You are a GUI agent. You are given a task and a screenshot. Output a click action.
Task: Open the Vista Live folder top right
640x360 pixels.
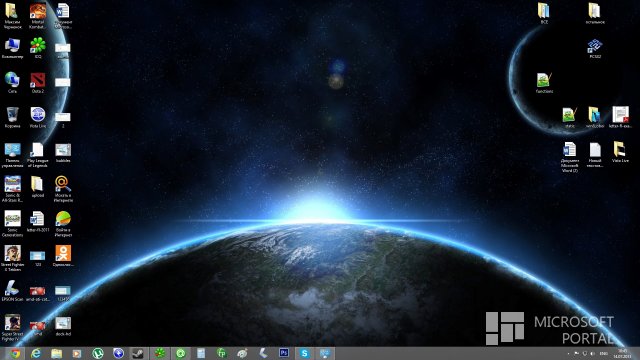tap(620, 152)
